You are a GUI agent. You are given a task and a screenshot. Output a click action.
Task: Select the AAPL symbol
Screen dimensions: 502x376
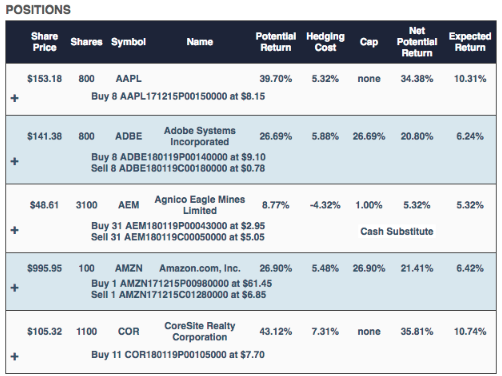(129, 79)
